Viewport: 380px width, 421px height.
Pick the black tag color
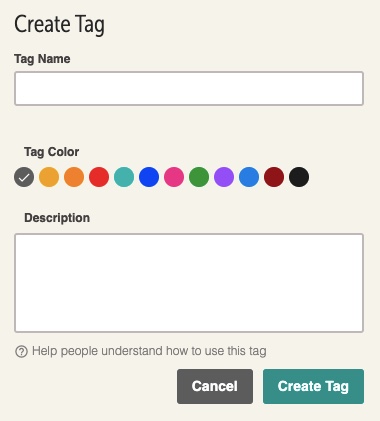pyautogui.click(x=299, y=177)
